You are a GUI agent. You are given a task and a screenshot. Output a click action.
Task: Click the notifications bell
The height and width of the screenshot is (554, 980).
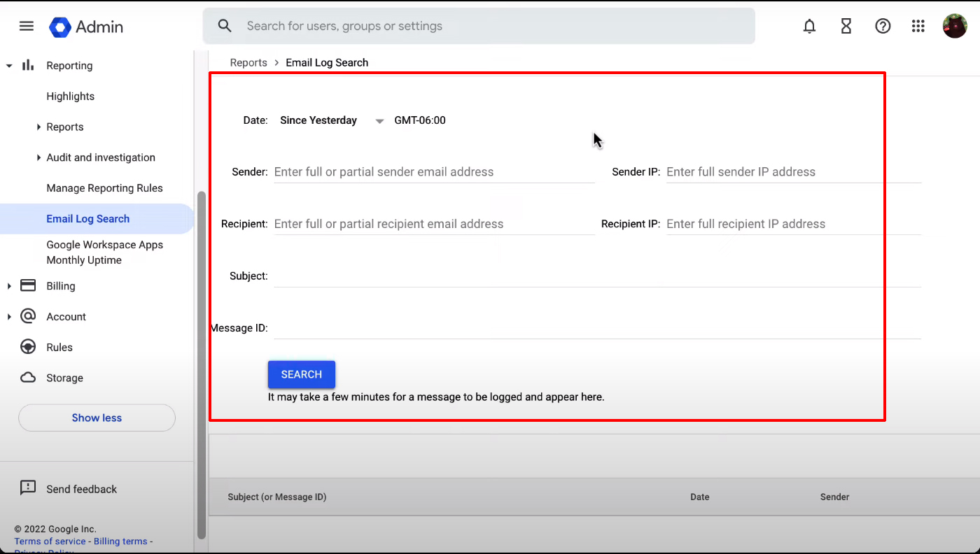809,26
